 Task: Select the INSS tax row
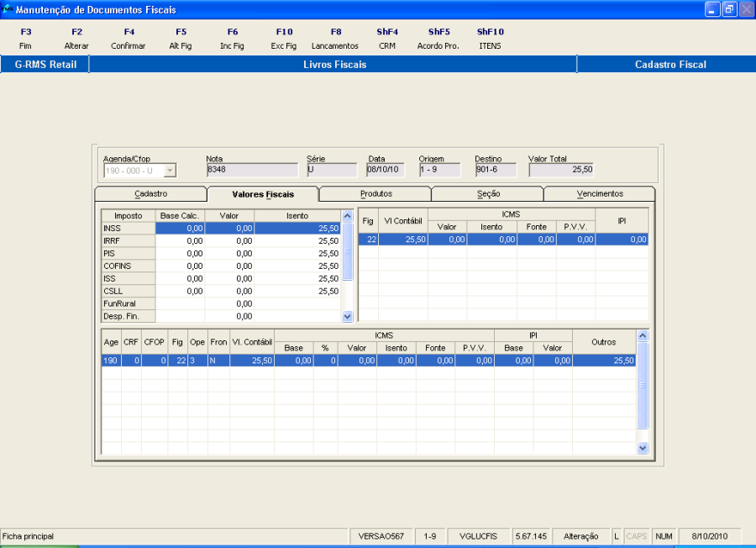tap(221, 228)
